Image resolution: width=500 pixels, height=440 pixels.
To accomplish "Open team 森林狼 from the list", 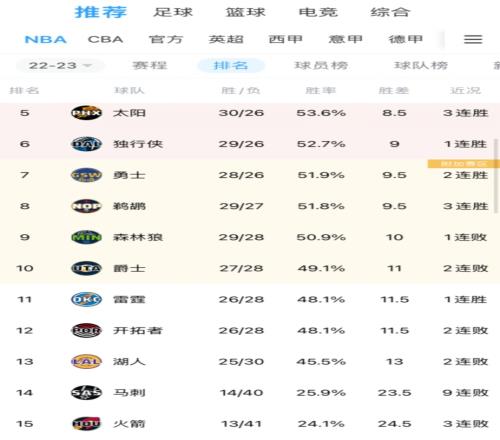I will pos(138,237).
